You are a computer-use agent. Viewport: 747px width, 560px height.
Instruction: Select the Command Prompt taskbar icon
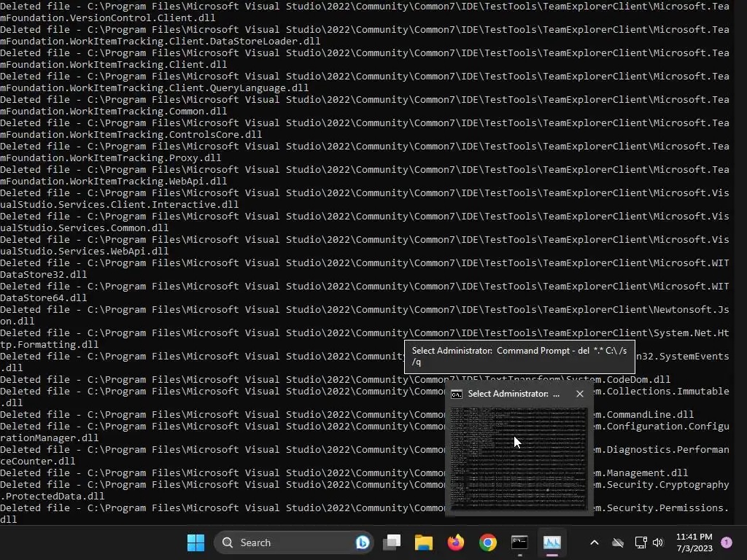pos(519,542)
